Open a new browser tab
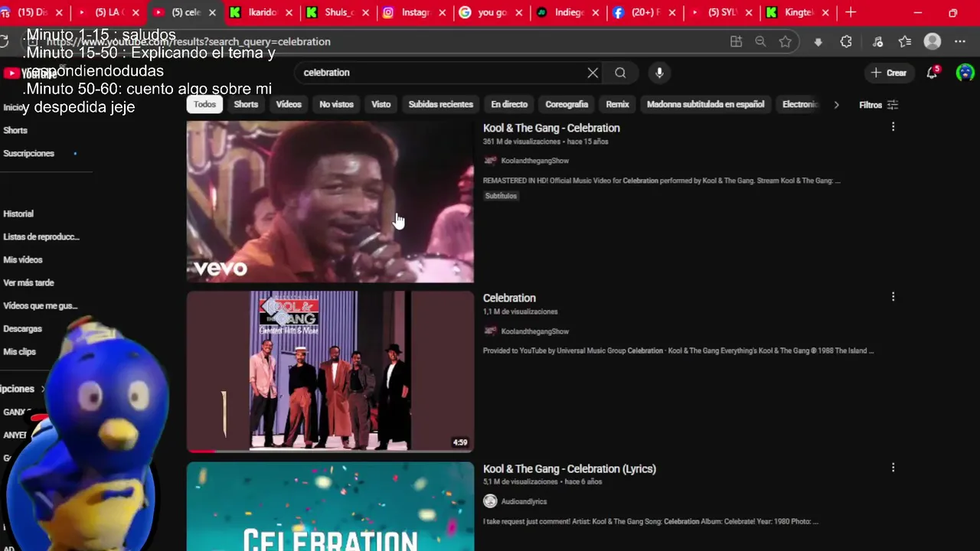 tap(851, 12)
